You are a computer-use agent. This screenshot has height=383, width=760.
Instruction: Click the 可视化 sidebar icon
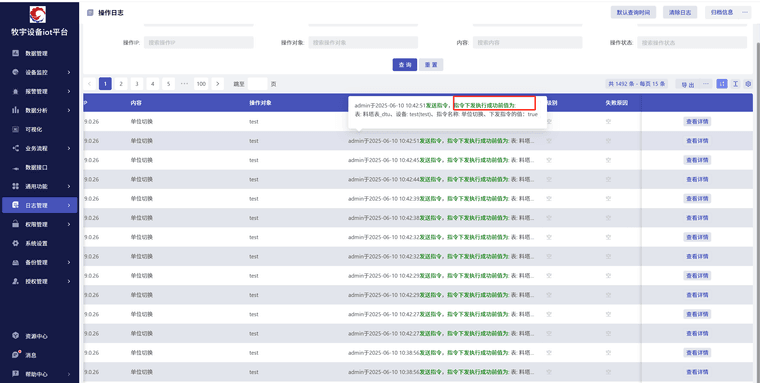pos(15,129)
